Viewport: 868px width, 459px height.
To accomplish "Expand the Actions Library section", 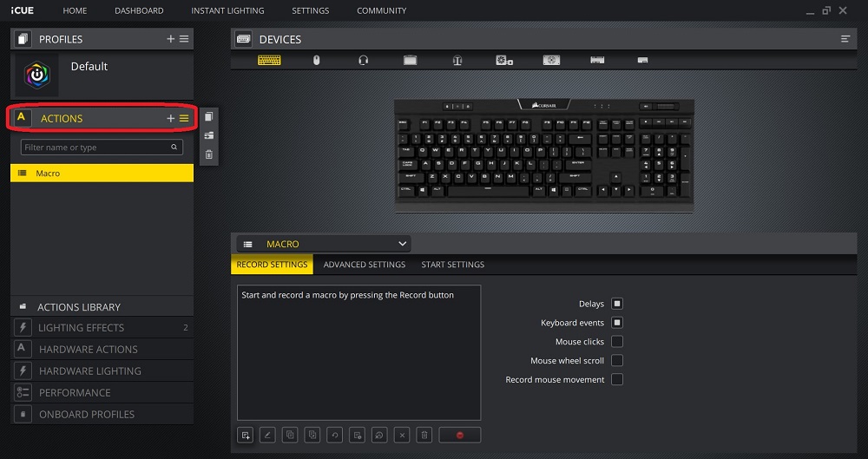I will point(102,307).
